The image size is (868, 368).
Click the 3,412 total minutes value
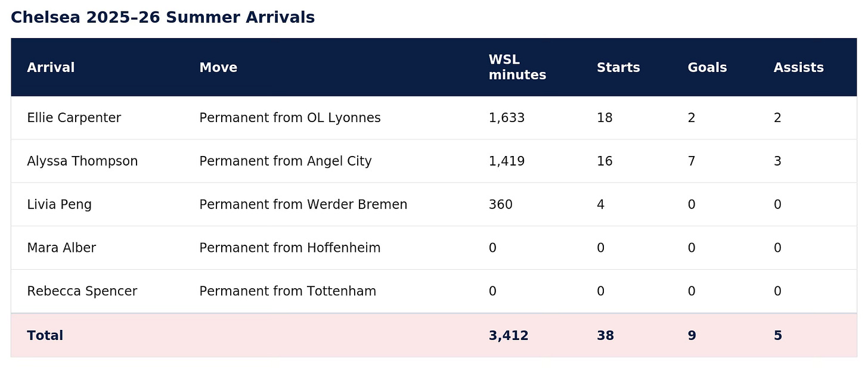(509, 335)
